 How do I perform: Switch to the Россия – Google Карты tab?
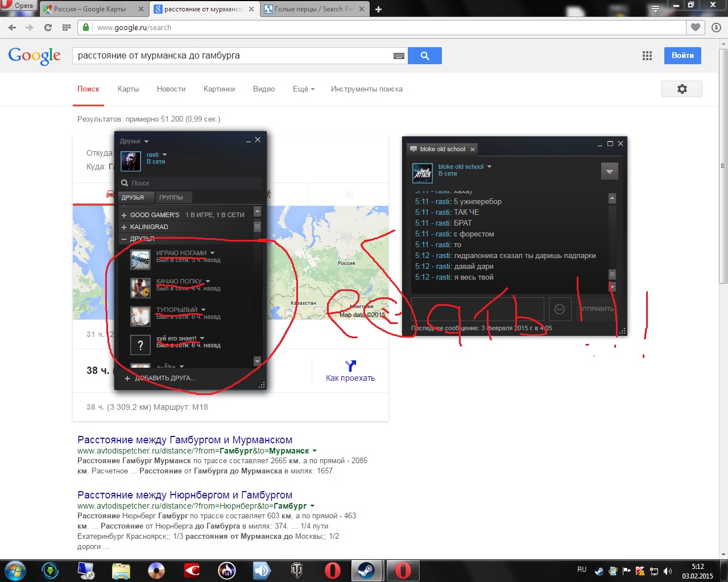pos(94,9)
